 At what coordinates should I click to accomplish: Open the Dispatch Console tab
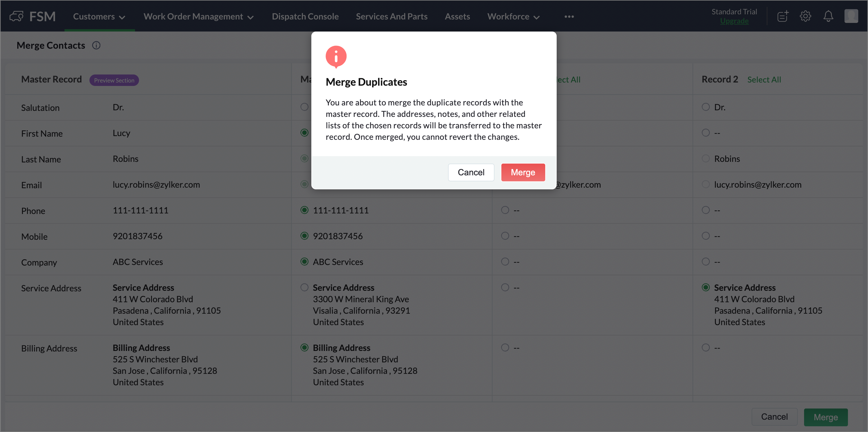pyautogui.click(x=305, y=17)
